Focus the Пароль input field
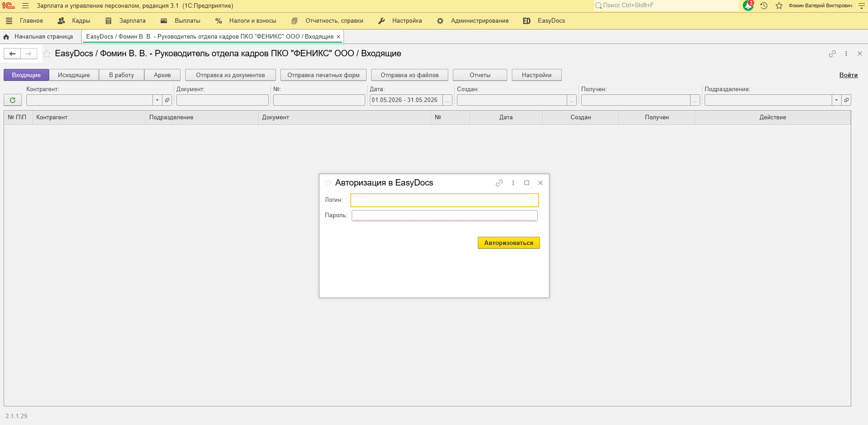 point(445,215)
